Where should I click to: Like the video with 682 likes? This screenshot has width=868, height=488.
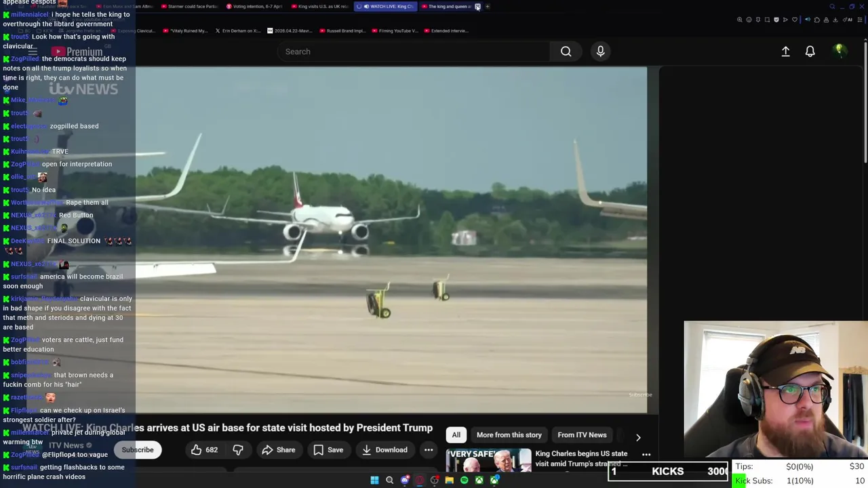203,449
